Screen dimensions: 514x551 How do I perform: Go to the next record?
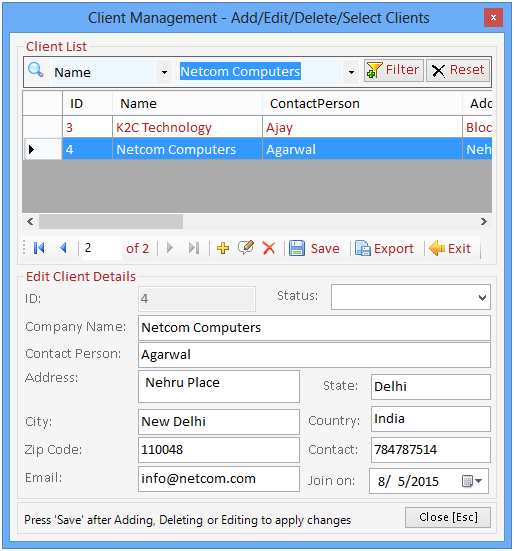coord(170,248)
